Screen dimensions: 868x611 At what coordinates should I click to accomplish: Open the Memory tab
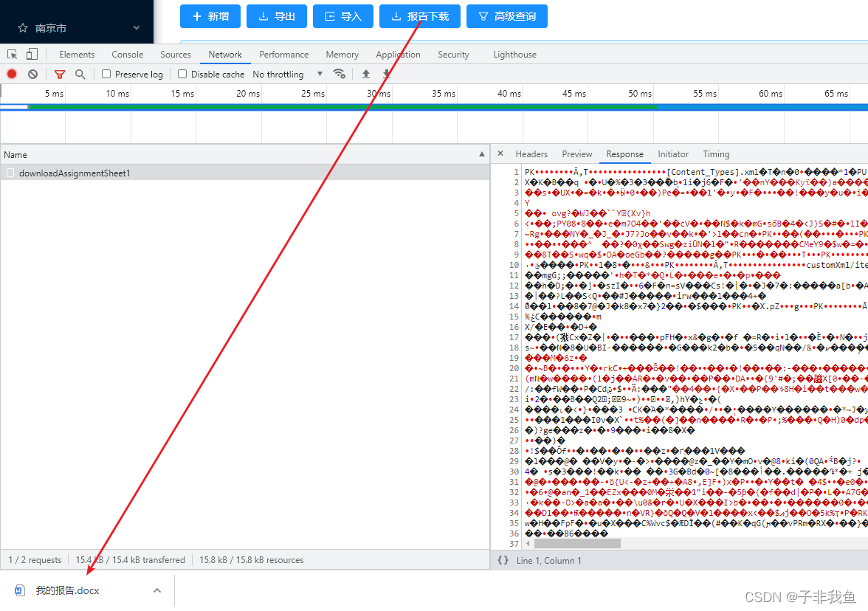342,55
